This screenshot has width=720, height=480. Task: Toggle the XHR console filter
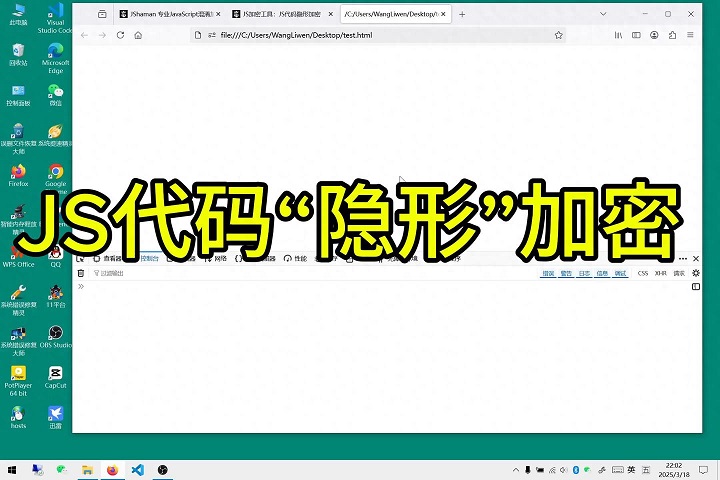pyautogui.click(x=660, y=273)
